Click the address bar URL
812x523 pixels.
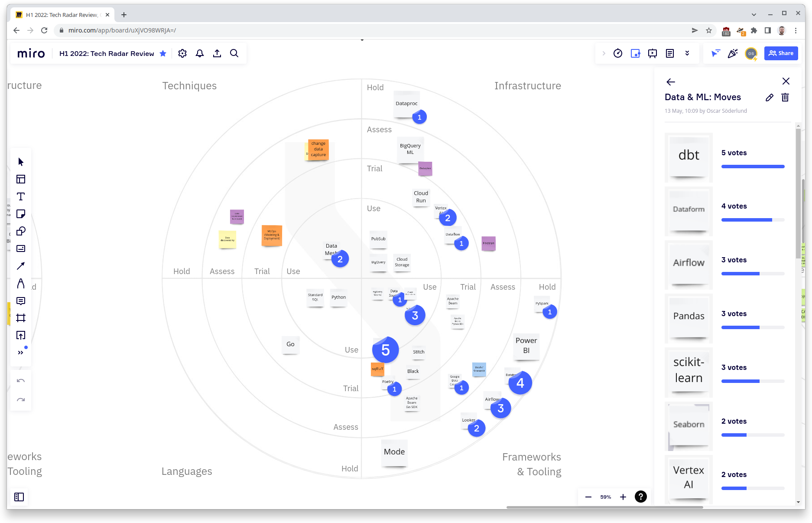click(122, 30)
